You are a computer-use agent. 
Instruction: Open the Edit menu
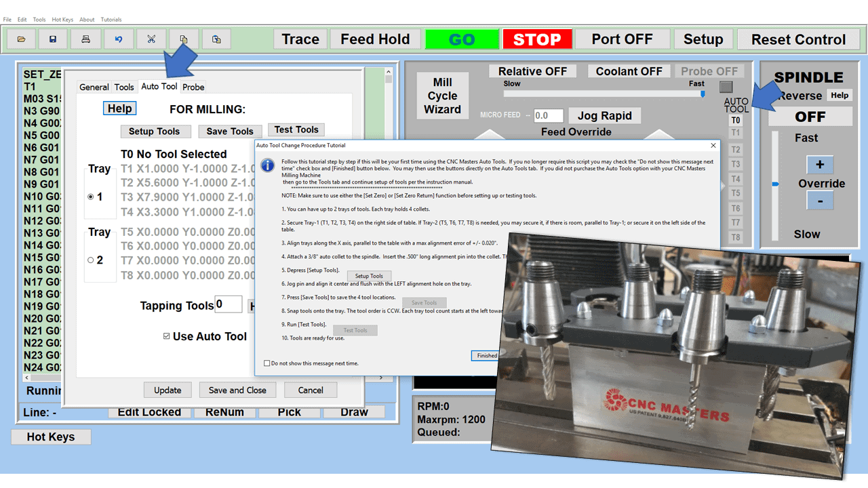[22, 20]
